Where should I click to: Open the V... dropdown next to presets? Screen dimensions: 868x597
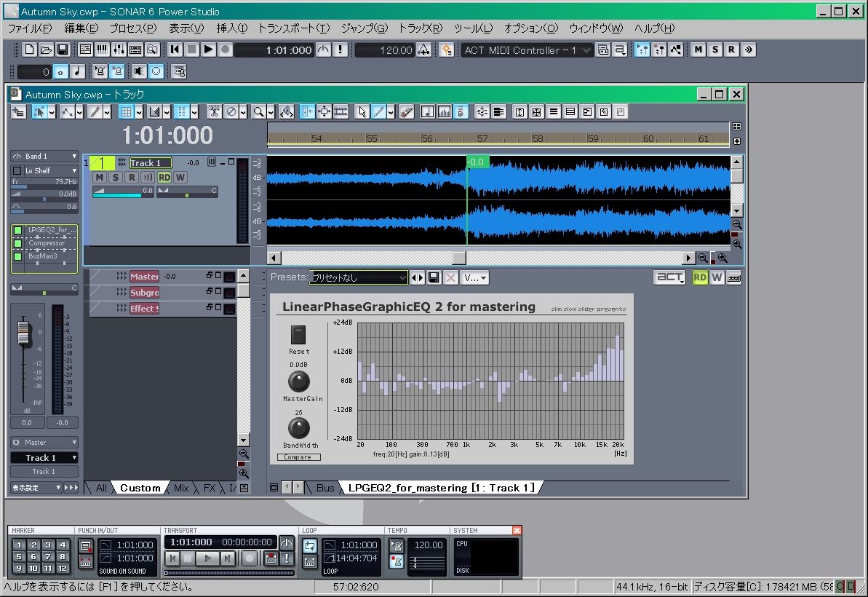click(476, 277)
